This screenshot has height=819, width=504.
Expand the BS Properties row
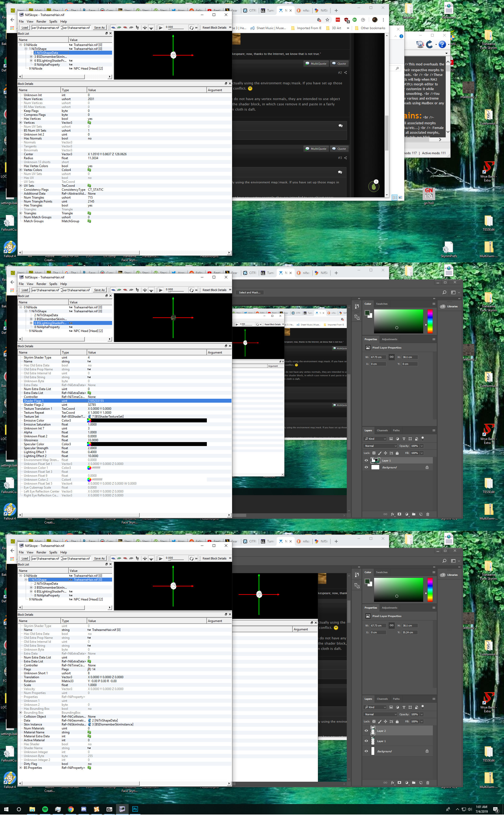coord(21,768)
